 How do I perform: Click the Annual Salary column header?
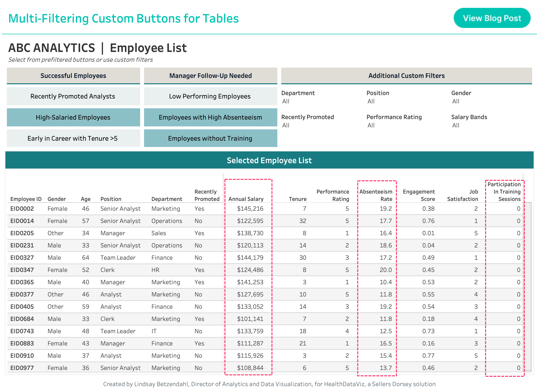(246, 199)
